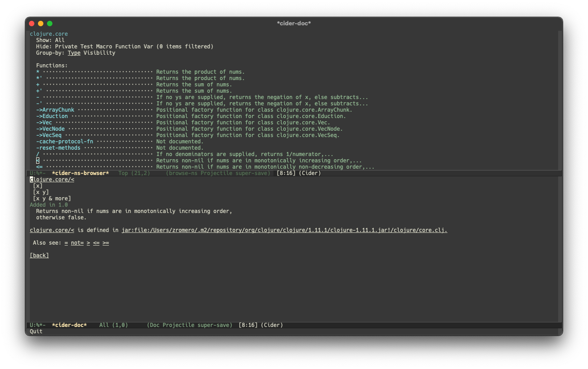
Task: Open the ->Eduction function entry
Action: point(52,116)
